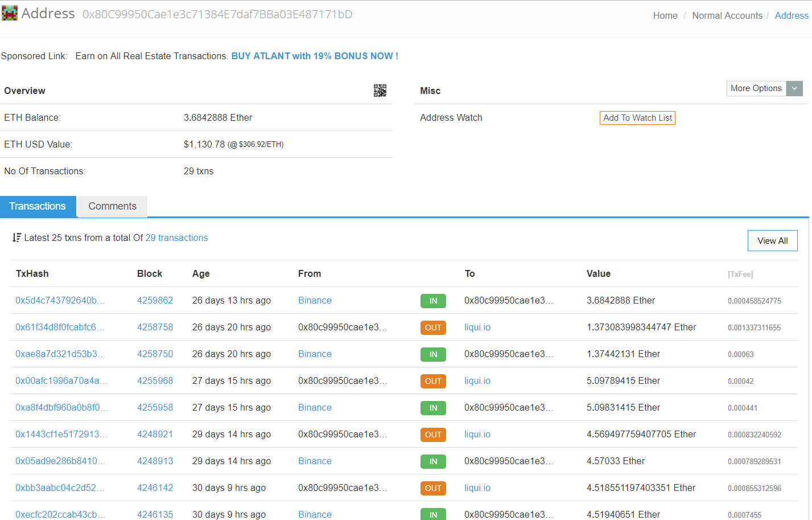Select the full address hash in header
This screenshot has height=520, width=812.
tap(217, 14)
